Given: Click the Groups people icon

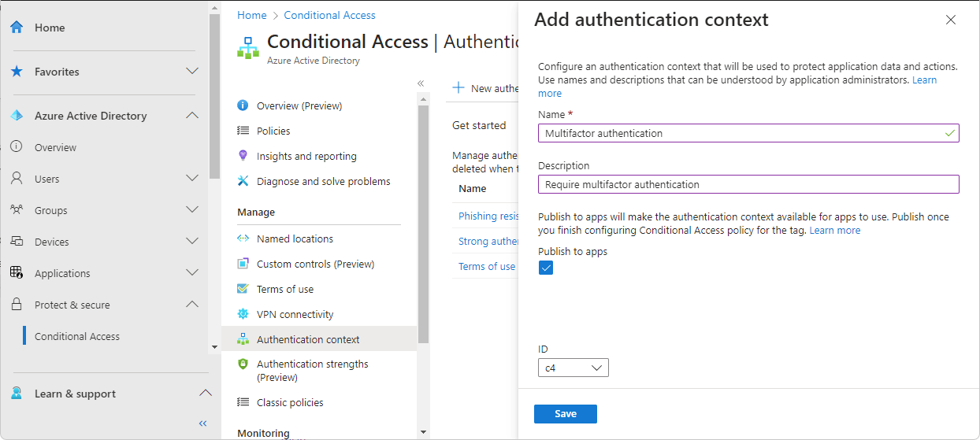Looking at the screenshot, I should coord(17,210).
